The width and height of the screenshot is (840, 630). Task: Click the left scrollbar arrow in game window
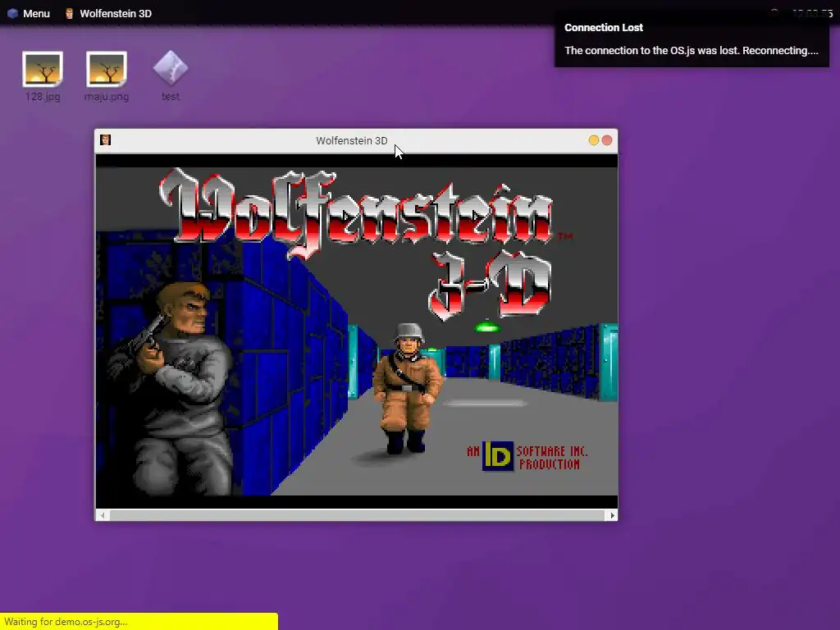pos(103,515)
